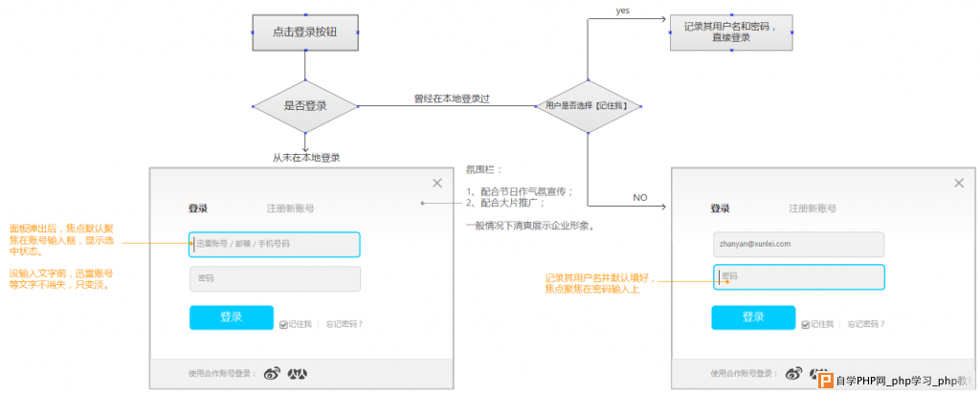This screenshot has width=980, height=394.
Task: Select the 点击登录按钮 flowchart box
Action: [304, 32]
